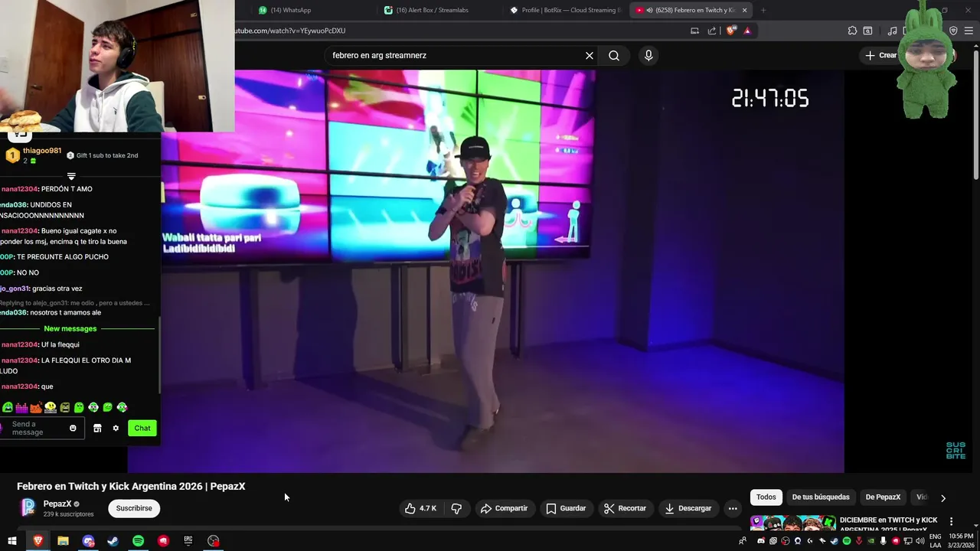Open File Explorer from the taskbar
Screen dimensions: 980x551
[63, 540]
